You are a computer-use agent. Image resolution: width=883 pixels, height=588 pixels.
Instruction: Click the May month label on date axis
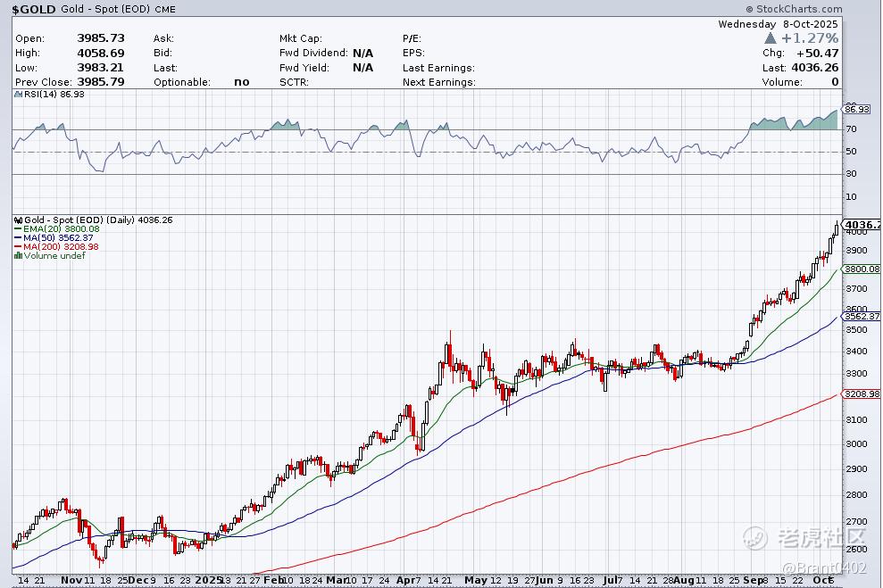476,580
